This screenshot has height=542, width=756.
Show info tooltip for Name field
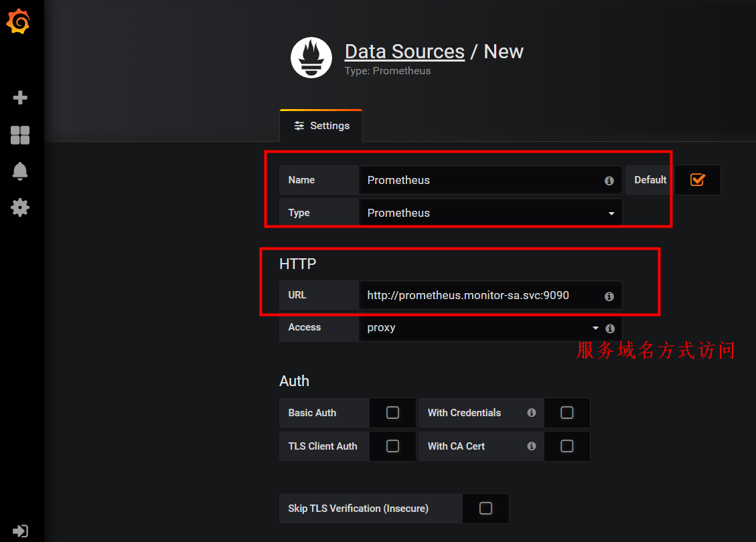(609, 181)
